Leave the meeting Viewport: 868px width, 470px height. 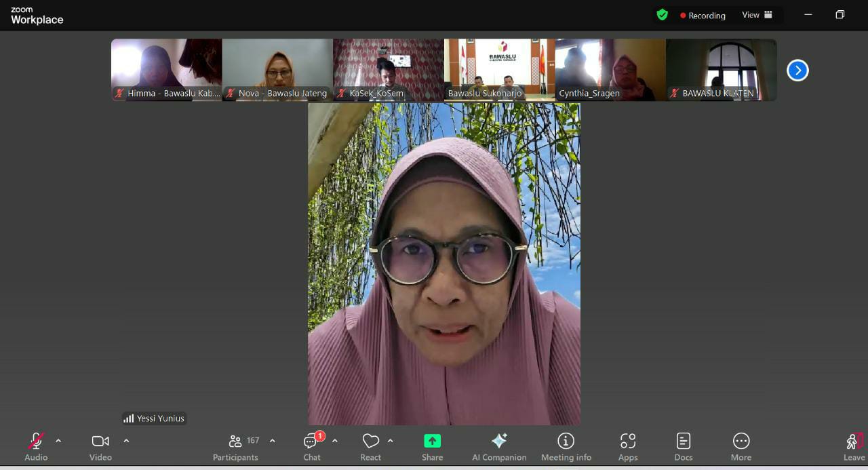852,446
